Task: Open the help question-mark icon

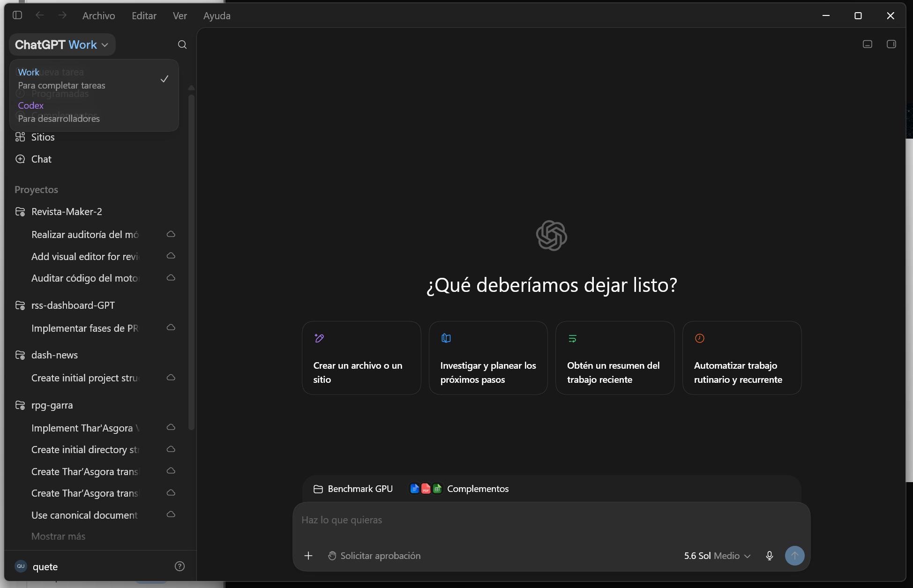Action: click(180, 566)
